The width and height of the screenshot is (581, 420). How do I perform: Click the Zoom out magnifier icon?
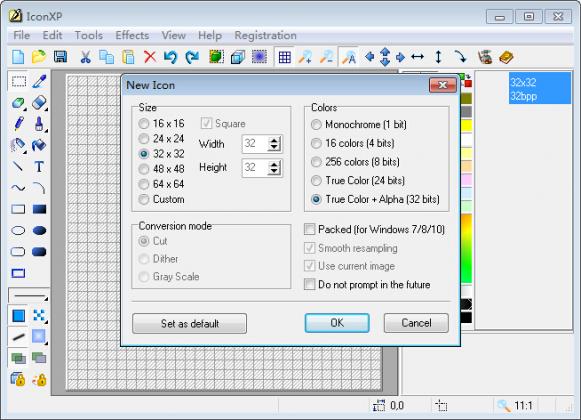[327, 57]
